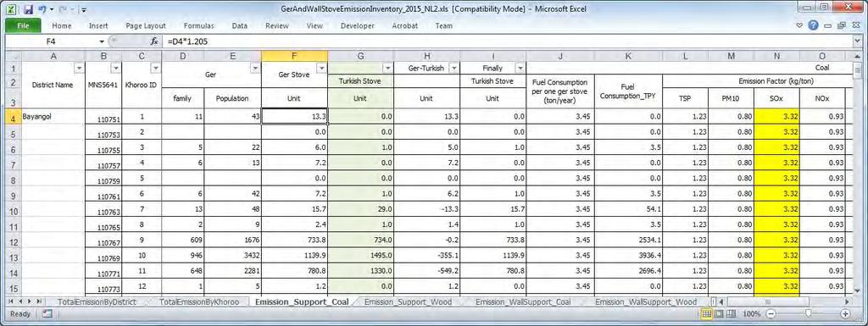Expand the formula bar using the end arrow
The height and width of the screenshot is (326, 868).
click(858, 41)
